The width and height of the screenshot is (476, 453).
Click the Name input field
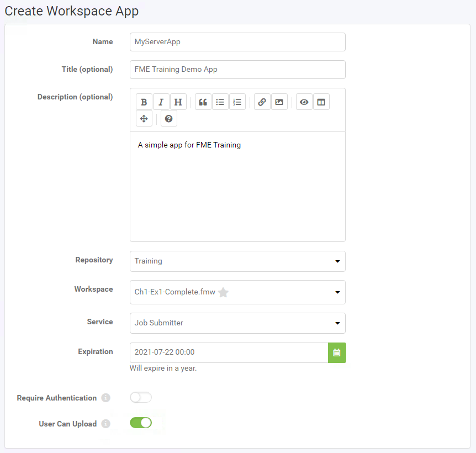[x=237, y=42]
